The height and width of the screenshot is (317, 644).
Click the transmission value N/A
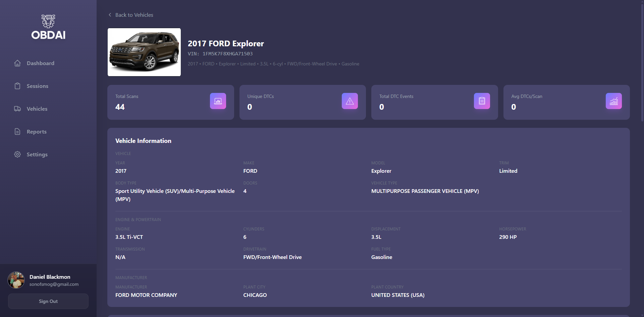pyautogui.click(x=120, y=257)
